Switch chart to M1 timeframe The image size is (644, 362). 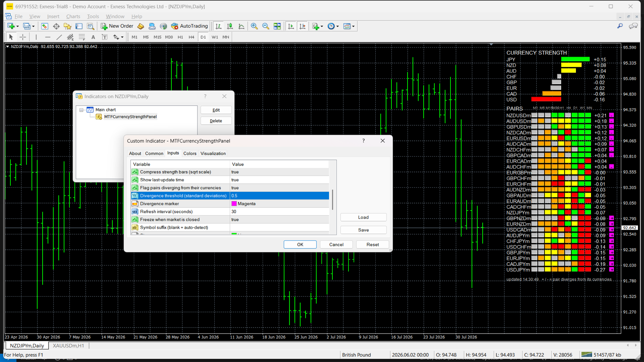tap(135, 37)
